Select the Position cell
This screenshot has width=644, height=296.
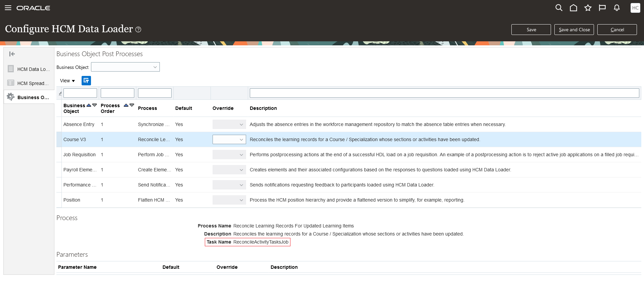(72, 200)
